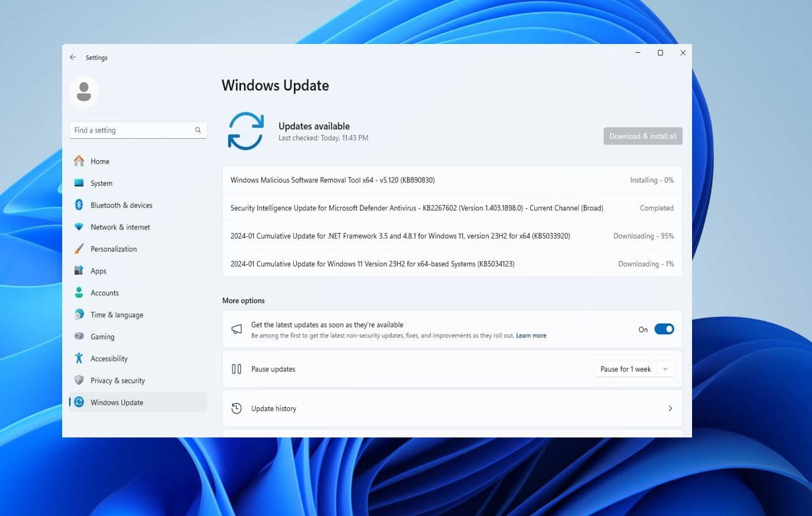This screenshot has width=812, height=516.
Task: Open Bluetooth & devices settings
Action: (80, 205)
